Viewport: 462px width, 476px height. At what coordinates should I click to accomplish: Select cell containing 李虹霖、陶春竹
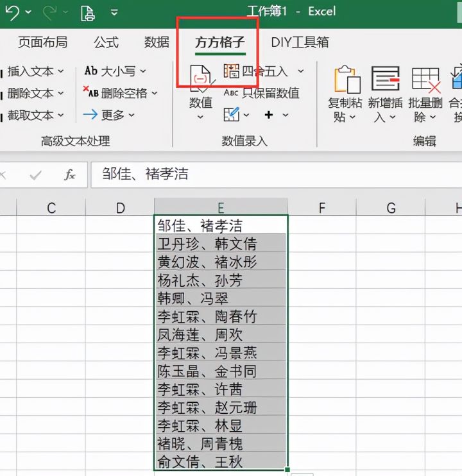pyautogui.click(x=221, y=316)
